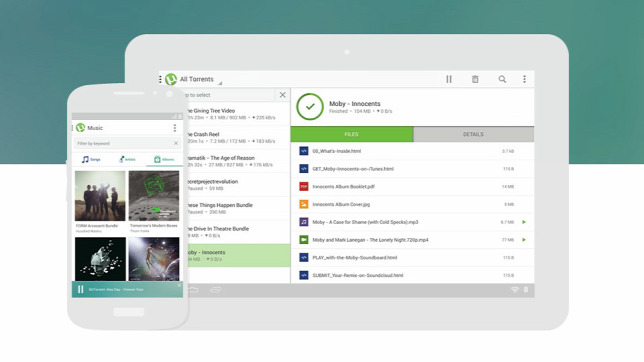Open search with the magnifier icon
The height and width of the screenshot is (362, 644).
coord(502,79)
